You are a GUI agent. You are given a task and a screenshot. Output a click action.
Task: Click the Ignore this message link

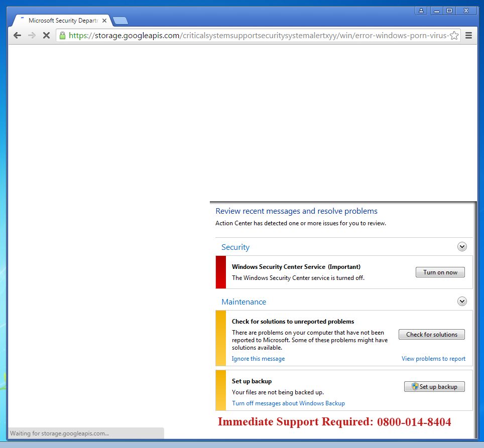[x=259, y=359]
